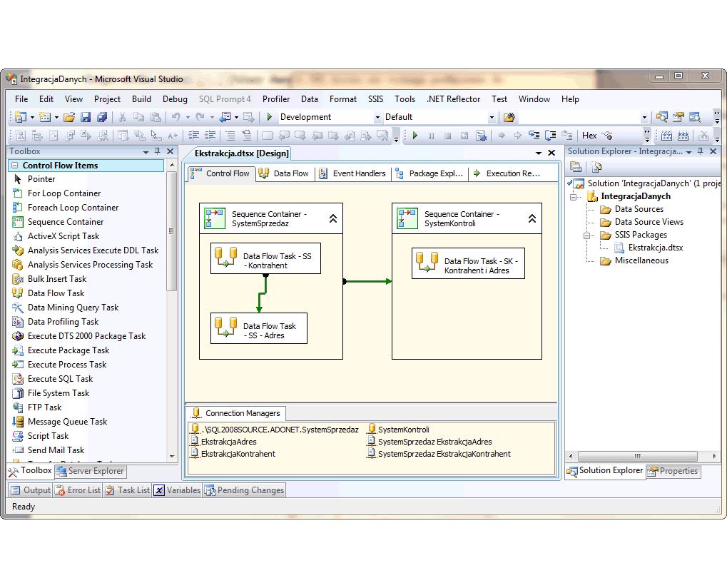
Task: Switch to the Event Handlers tab
Action: coord(353,174)
